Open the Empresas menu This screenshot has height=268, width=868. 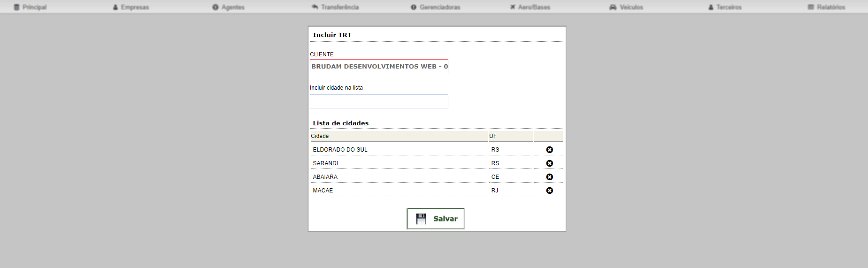(131, 7)
